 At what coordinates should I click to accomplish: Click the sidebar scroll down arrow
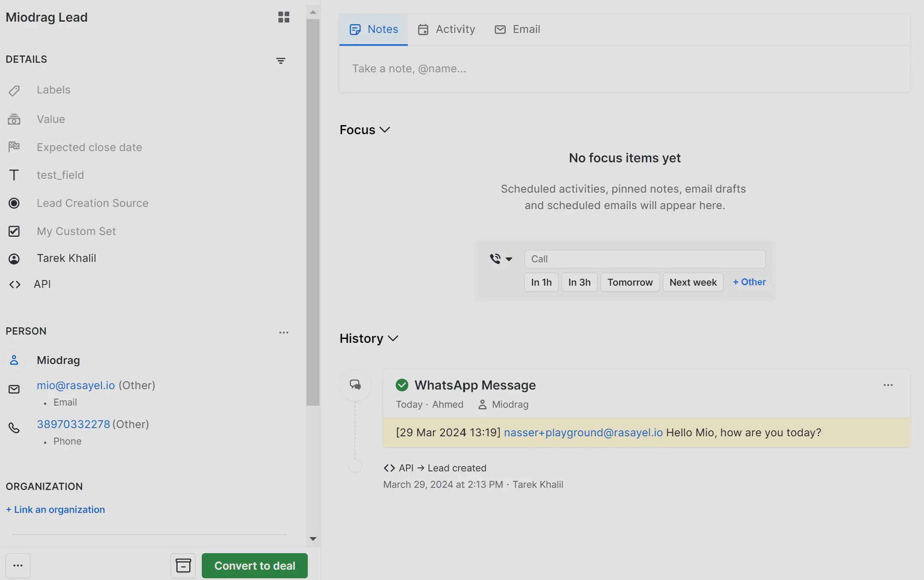pyautogui.click(x=313, y=539)
